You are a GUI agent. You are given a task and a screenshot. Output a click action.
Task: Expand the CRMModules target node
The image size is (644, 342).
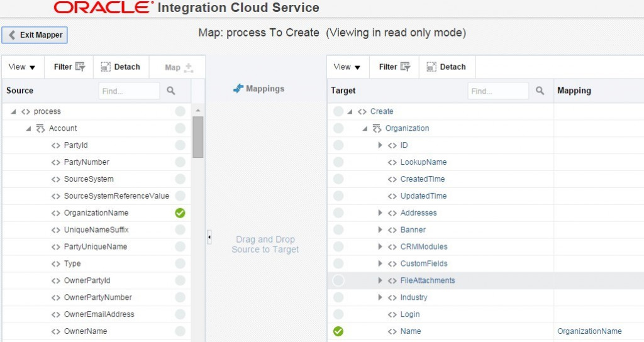(x=380, y=246)
